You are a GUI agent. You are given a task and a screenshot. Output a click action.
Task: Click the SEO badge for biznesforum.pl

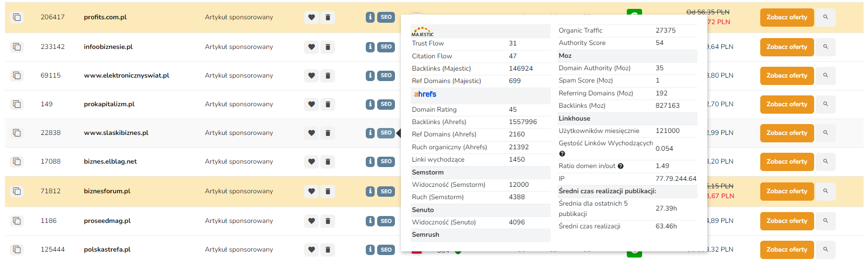point(386,191)
